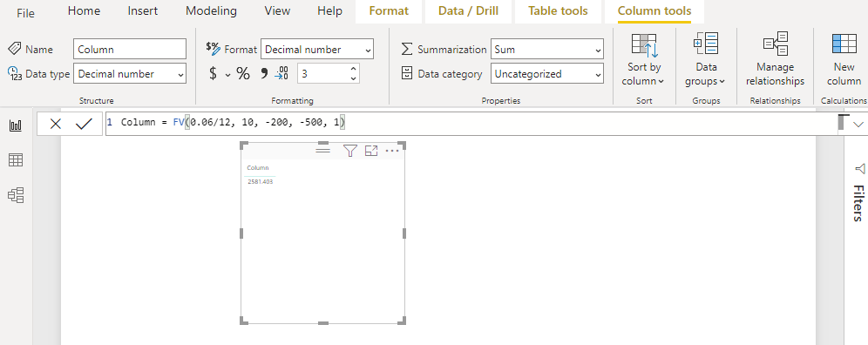Switch to Model view

[x=16, y=195]
